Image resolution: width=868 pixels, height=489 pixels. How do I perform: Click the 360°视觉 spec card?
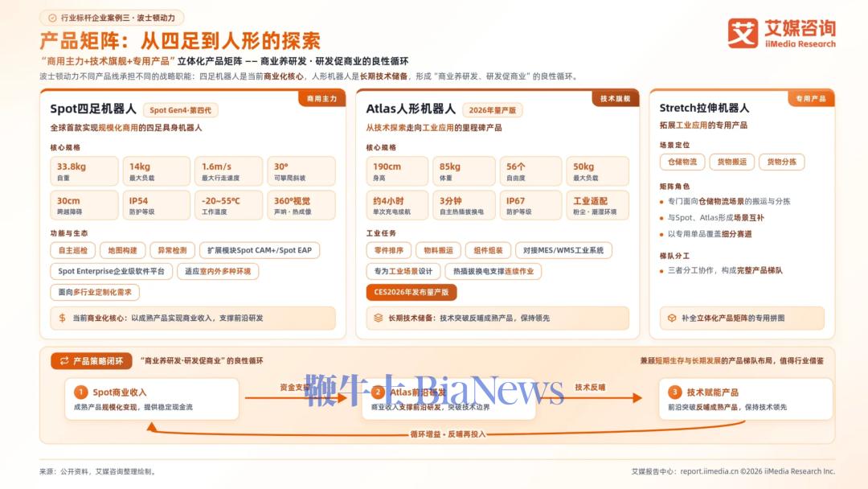pyautogui.click(x=301, y=205)
